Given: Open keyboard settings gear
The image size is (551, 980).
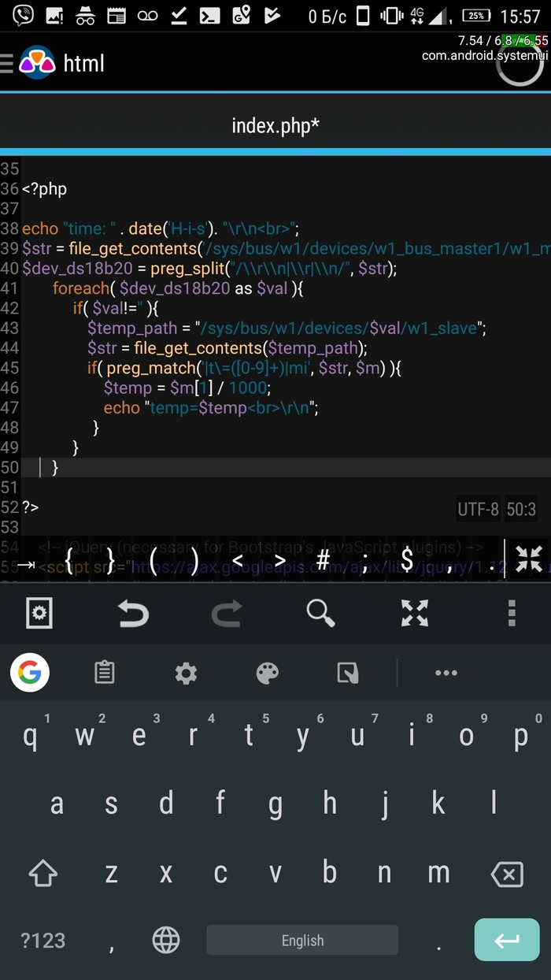Looking at the screenshot, I should coord(186,673).
